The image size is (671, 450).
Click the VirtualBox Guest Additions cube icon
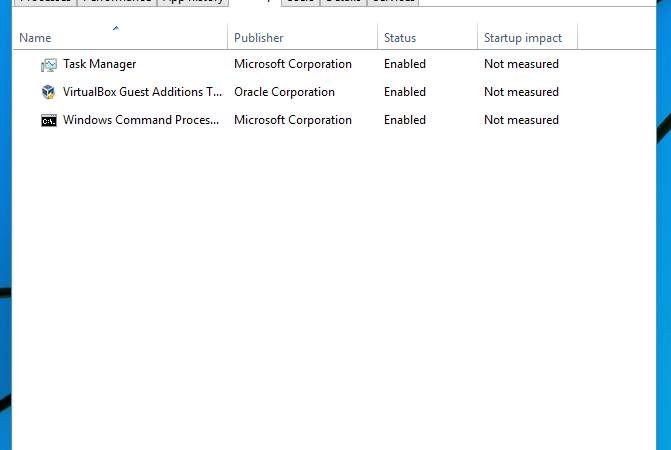48,92
